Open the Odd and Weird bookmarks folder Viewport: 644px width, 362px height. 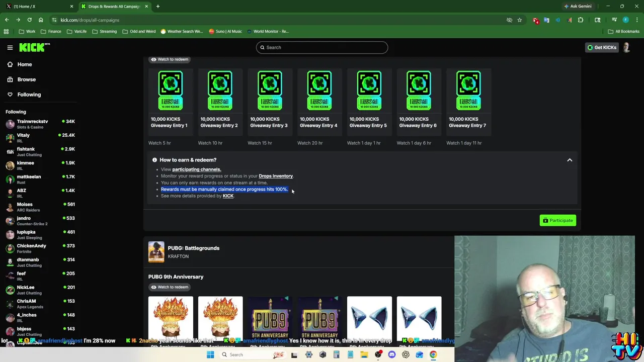[138, 31]
